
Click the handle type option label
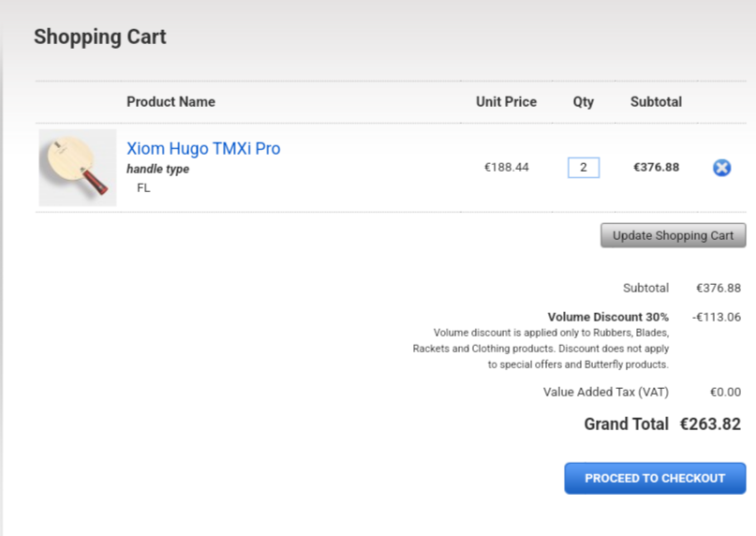(x=157, y=170)
